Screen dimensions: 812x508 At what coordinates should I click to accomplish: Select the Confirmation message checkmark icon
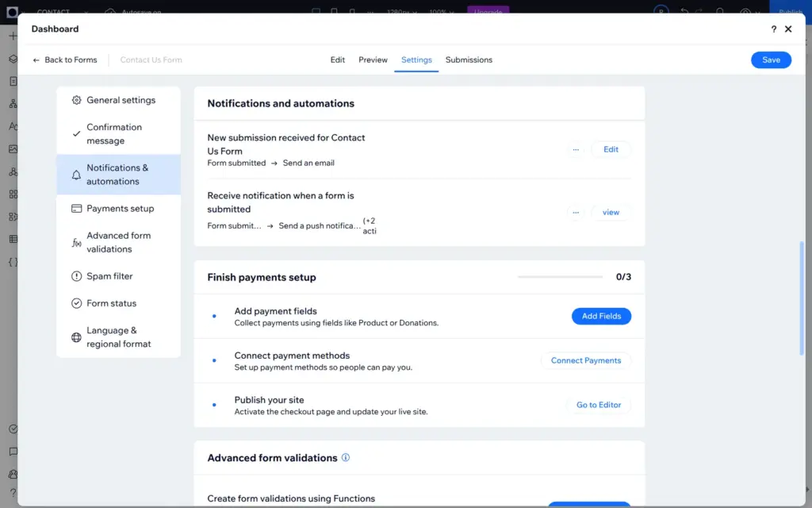[76, 133]
